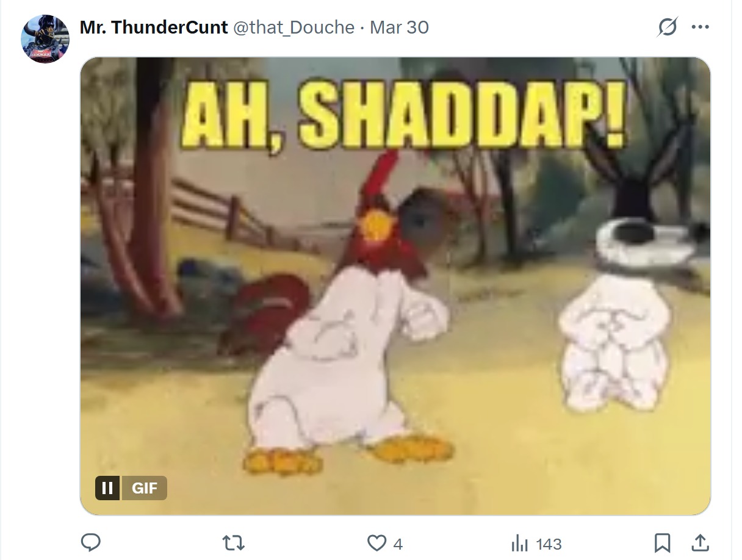742x560 pixels.
Task: Click the bold display name of author
Action: coord(154,27)
